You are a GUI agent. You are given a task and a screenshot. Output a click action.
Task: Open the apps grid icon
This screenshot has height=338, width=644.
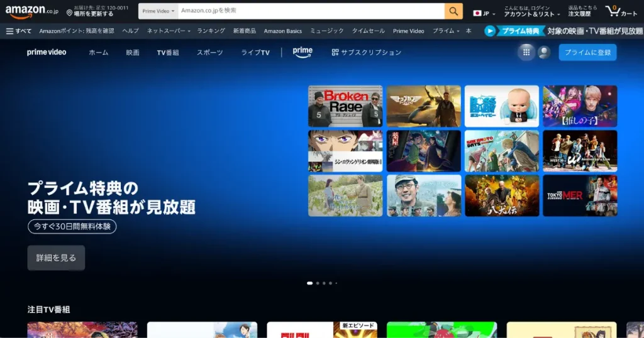point(526,52)
